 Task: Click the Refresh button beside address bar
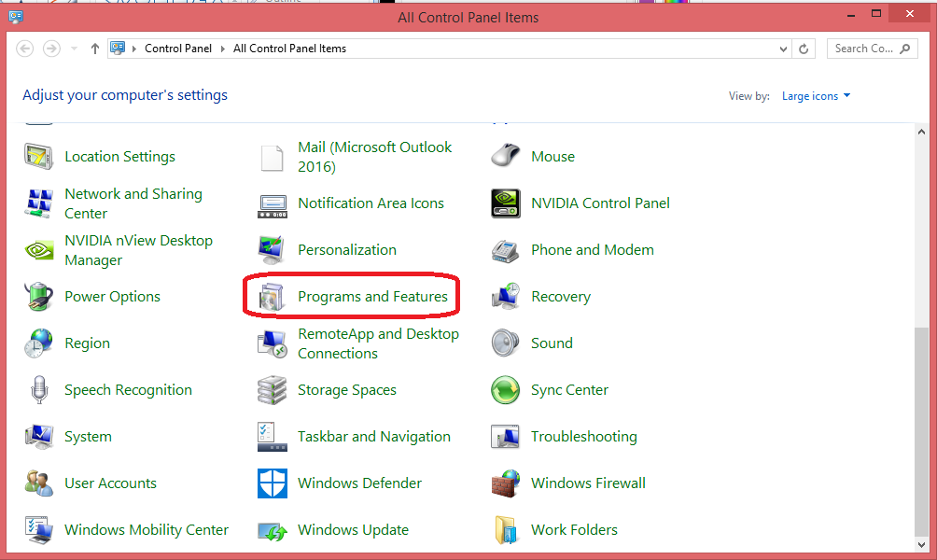[804, 49]
